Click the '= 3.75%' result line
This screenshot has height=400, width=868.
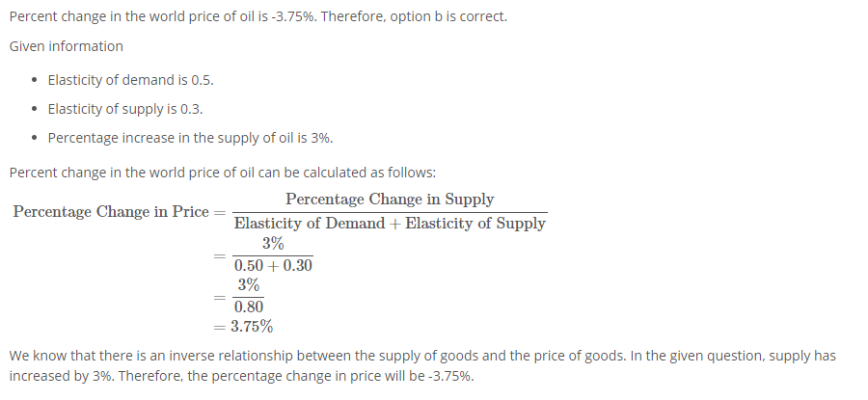[244, 327]
